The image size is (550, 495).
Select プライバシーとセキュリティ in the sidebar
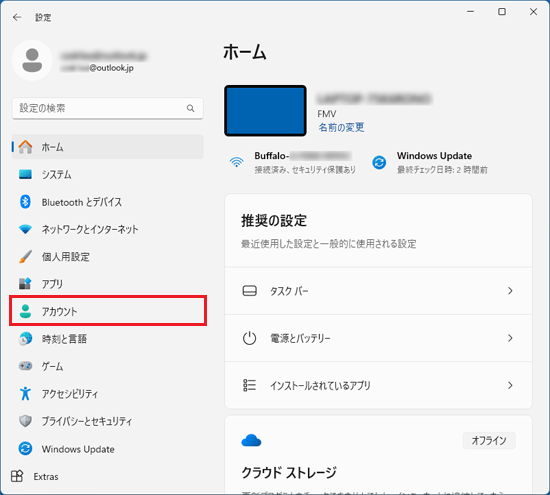click(108, 421)
